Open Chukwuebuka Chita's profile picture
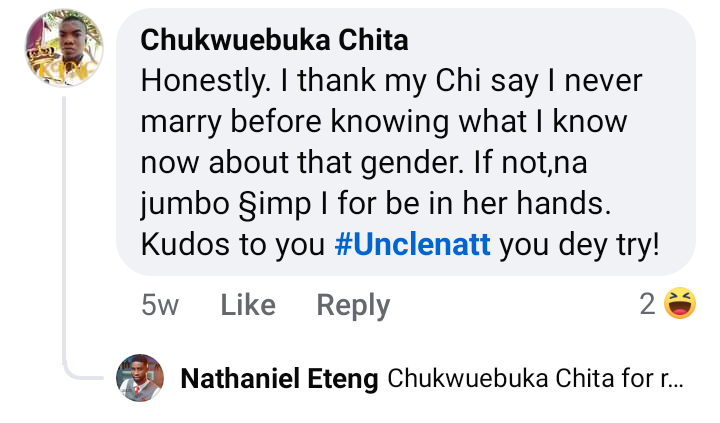720x423 pixels. click(63, 49)
